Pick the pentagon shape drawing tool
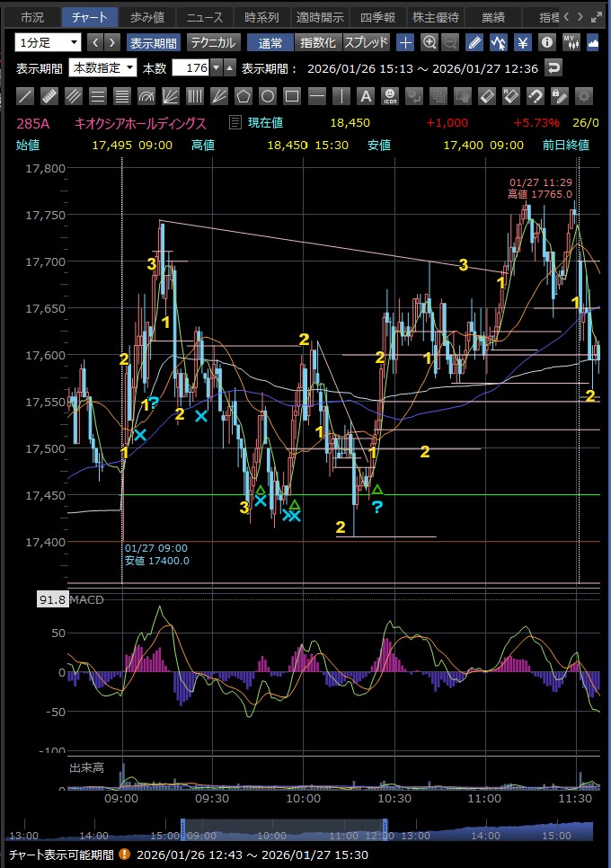Image resolution: width=611 pixels, height=868 pixels. point(244,96)
